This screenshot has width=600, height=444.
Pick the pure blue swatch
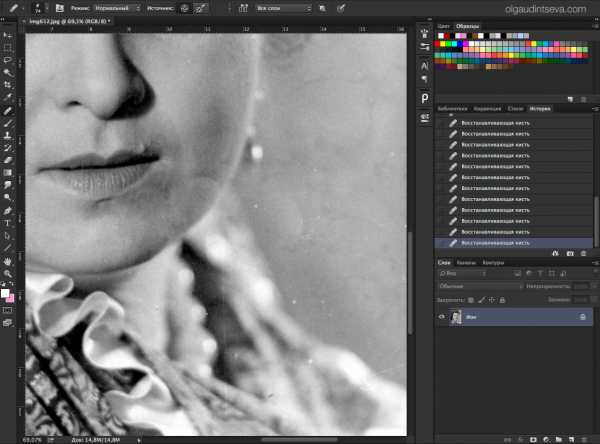[460, 44]
